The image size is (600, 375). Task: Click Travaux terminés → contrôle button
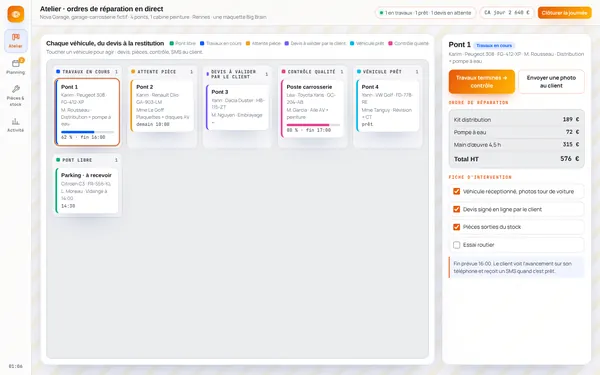482,82
